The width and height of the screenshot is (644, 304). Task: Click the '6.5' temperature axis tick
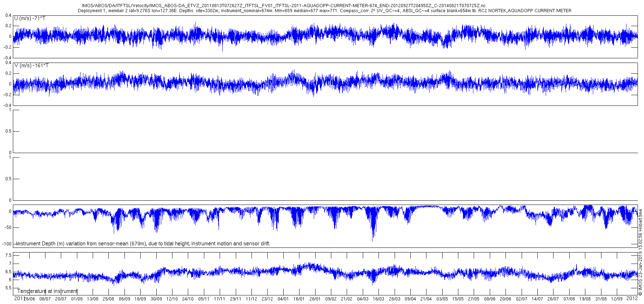[x=8, y=272]
